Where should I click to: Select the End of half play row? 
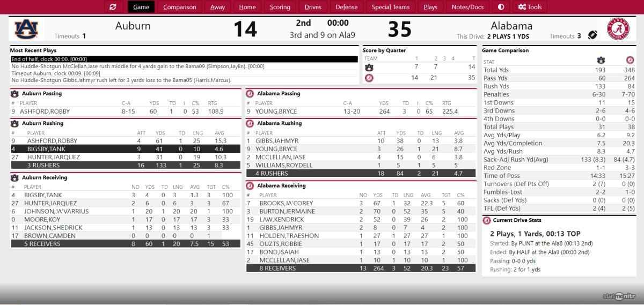pos(184,59)
